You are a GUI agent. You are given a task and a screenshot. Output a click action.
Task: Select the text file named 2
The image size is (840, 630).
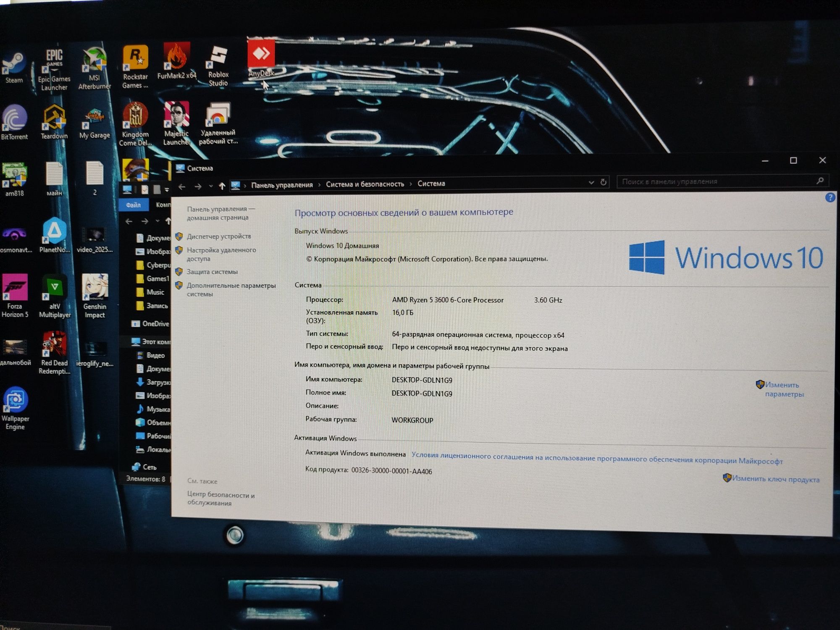tap(94, 178)
